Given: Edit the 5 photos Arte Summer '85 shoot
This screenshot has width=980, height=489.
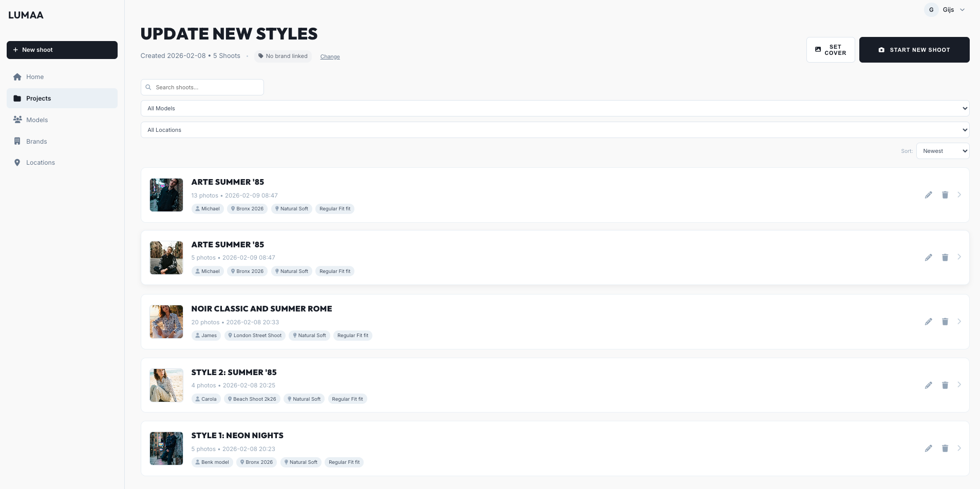Looking at the screenshot, I should (x=928, y=258).
